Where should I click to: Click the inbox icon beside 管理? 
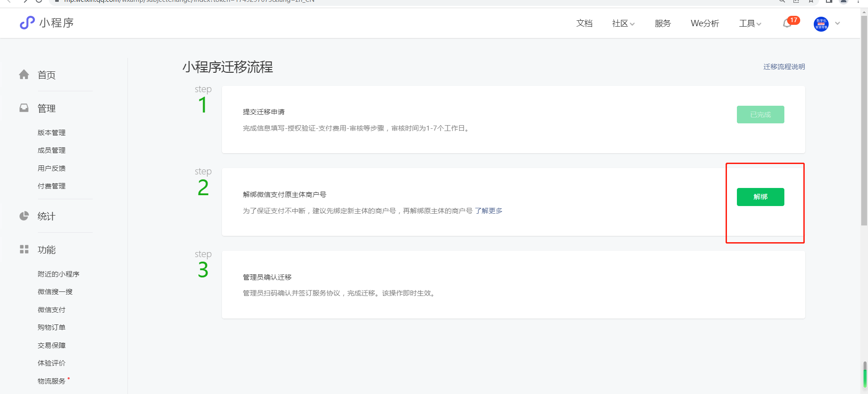click(x=24, y=108)
